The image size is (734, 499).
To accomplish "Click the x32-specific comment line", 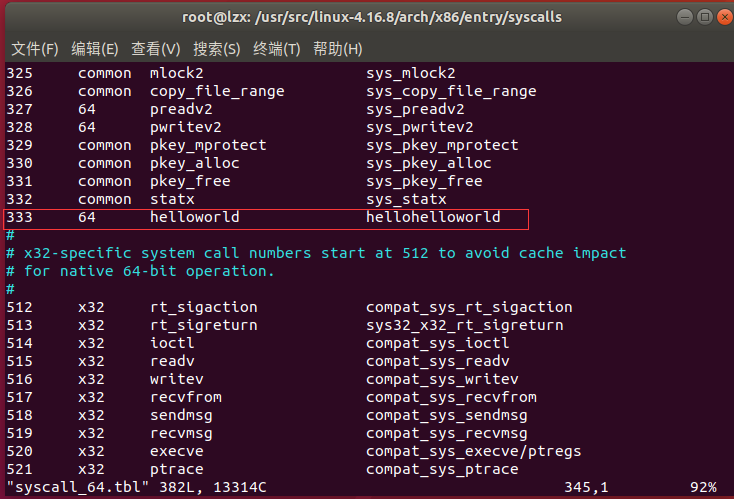I will click(x=316, y=253).
